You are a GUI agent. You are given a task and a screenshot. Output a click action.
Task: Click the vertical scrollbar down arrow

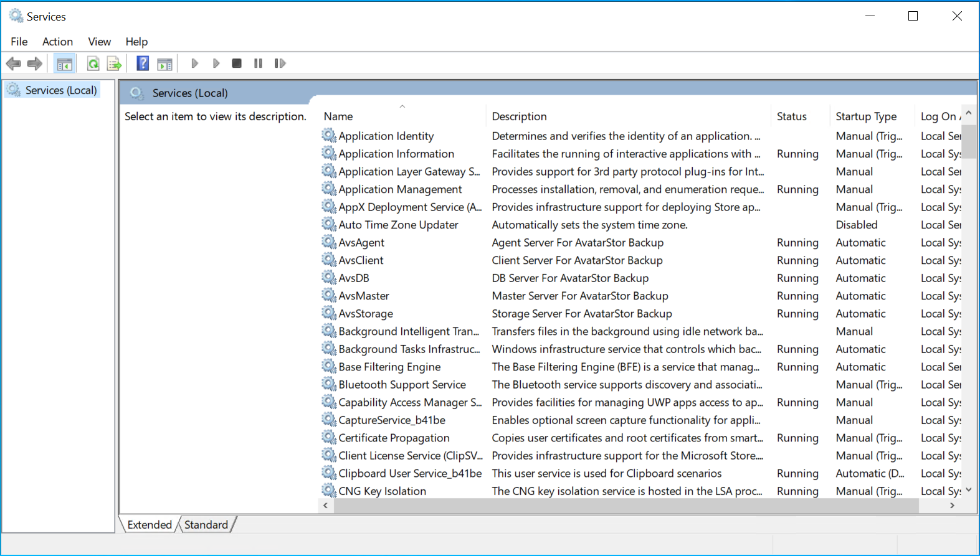[969, 490]
